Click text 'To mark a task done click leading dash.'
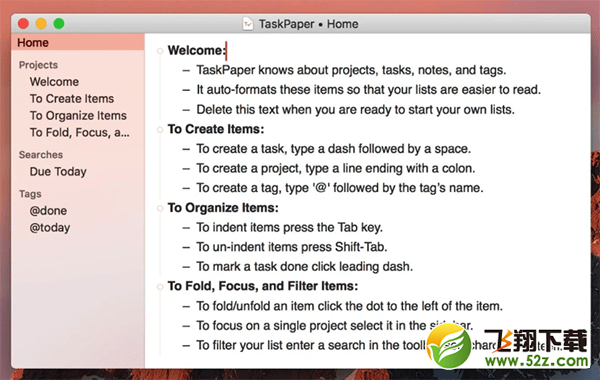 [x=305, y=266]
